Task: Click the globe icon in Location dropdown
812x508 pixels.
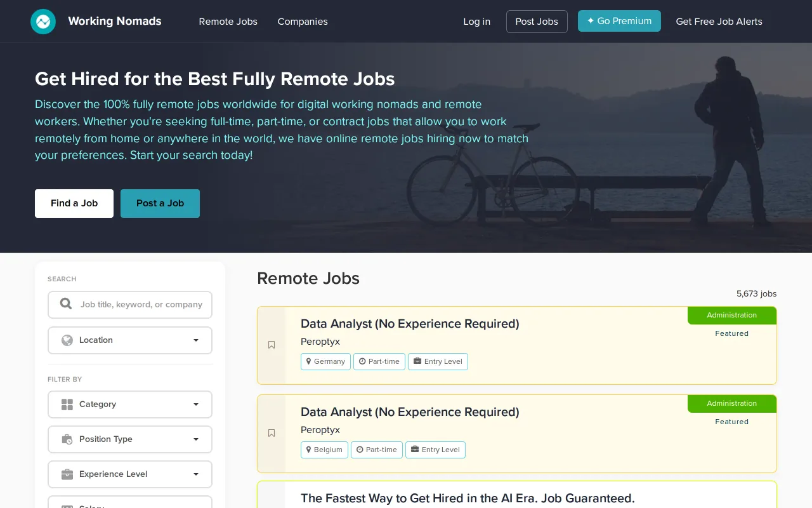Action: (x=67, y=340)
